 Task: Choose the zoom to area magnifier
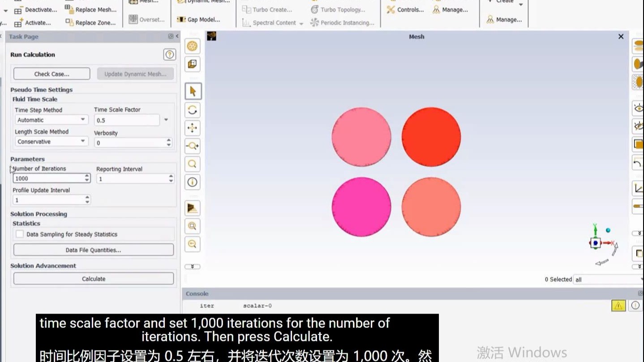point(193,164)
